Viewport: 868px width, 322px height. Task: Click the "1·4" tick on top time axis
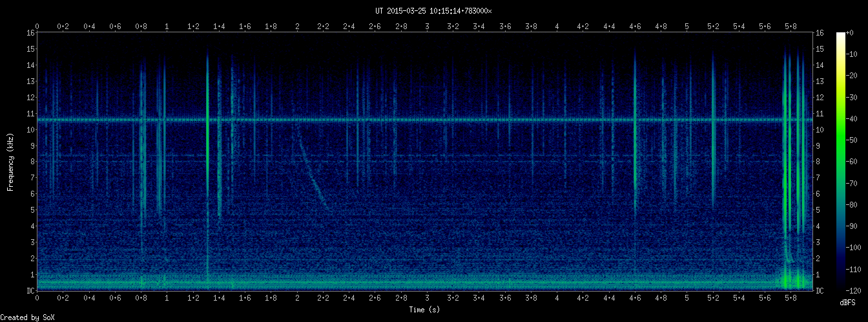click(219, 27)
